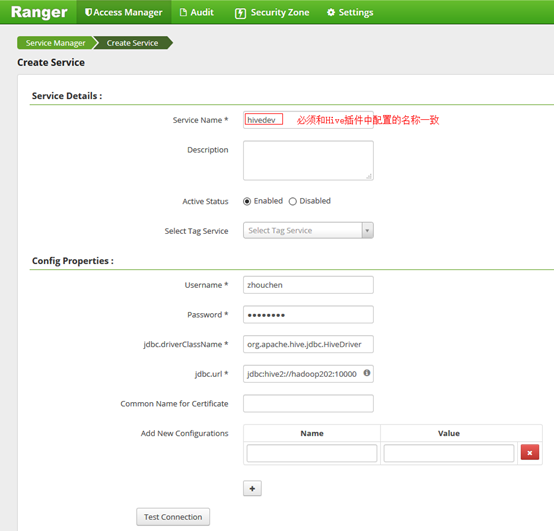Viewport: 554px width, 531px height.
Task: Focus the Username field with zhouchen
Action: pos(308,285)
